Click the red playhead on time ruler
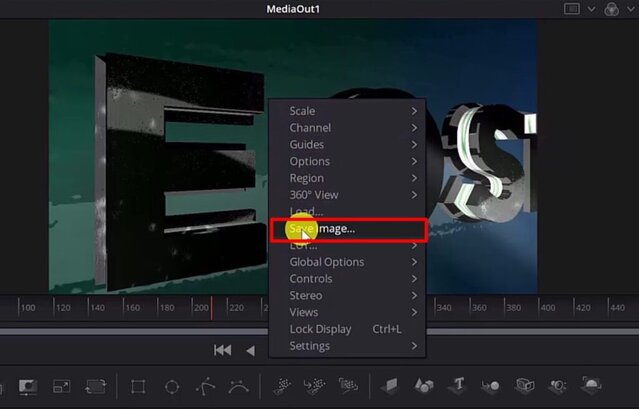This screenshot has height=409, width=639. pos(211,308)
